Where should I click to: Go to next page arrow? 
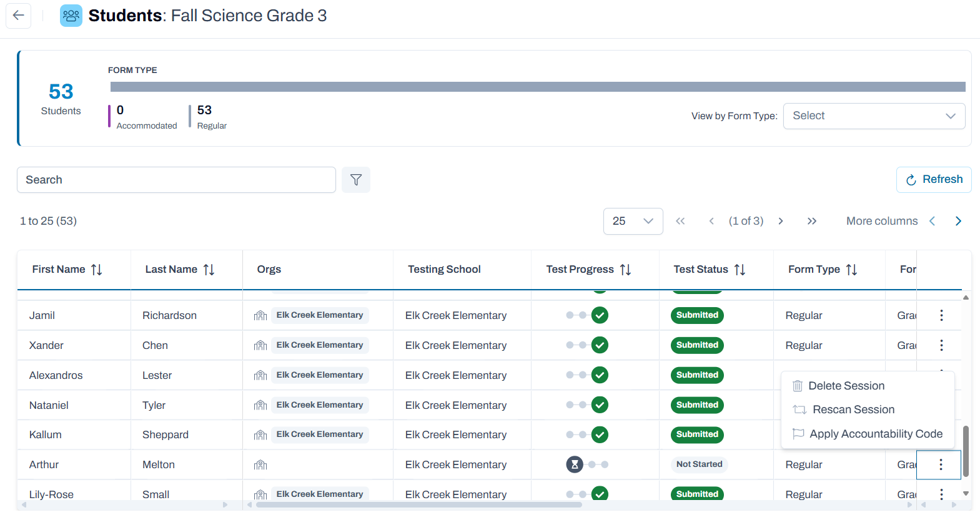781,221
